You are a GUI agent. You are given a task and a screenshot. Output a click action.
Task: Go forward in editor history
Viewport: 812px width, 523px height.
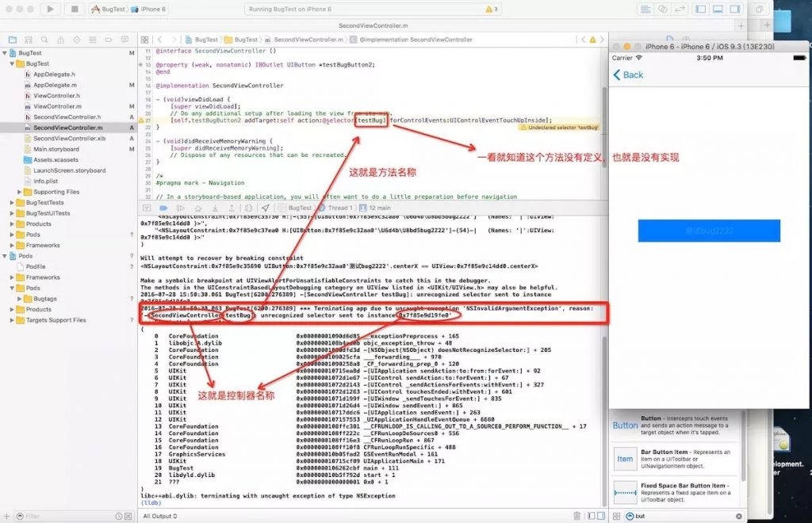[173, 40]
